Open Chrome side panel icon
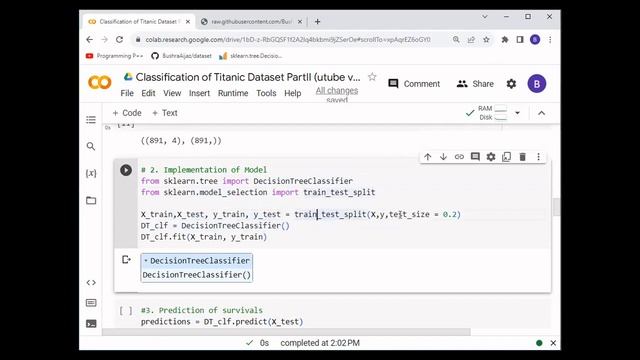Image resolution: width=640 pixels, height=360 pixels. click(x=520, y=40)
